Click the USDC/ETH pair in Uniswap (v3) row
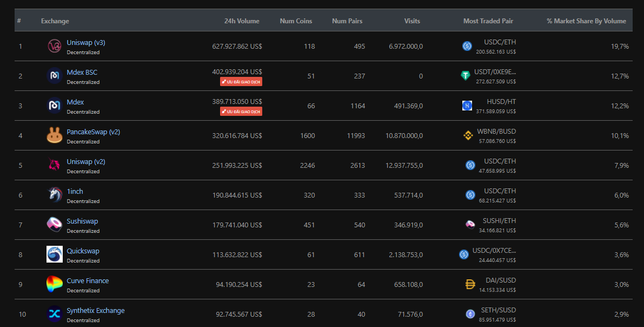644x327 pixels. (x=500, y=42)
